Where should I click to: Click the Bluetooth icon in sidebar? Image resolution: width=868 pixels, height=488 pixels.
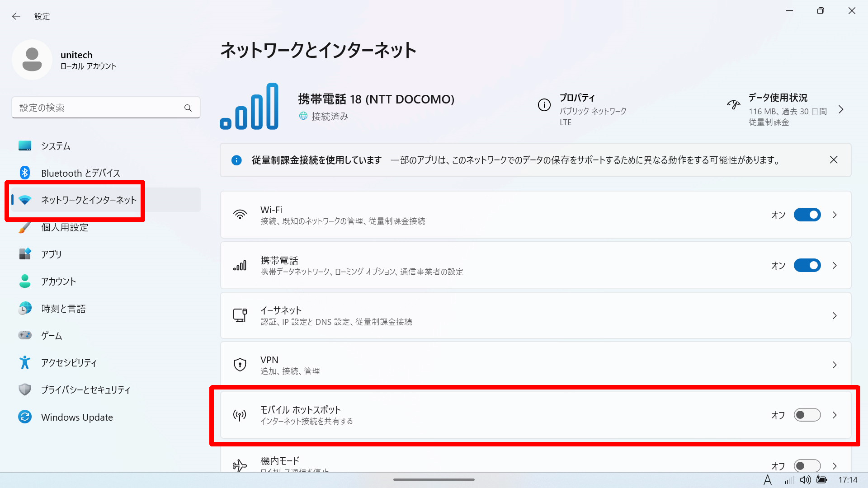25,173
